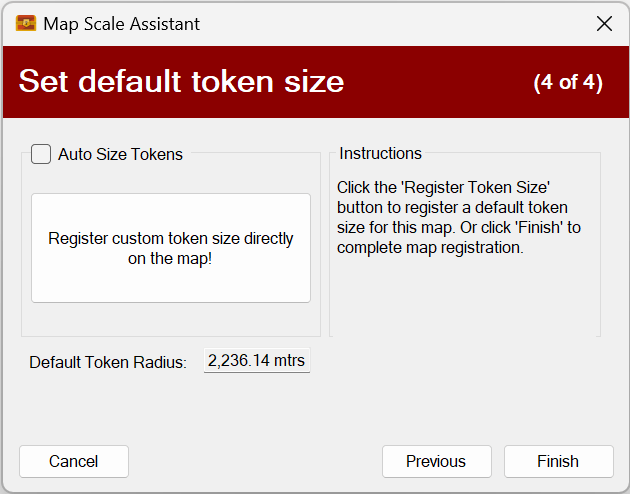Click the Map Scale Assistant app icon
Screen dimensions: 630x494
26,23
